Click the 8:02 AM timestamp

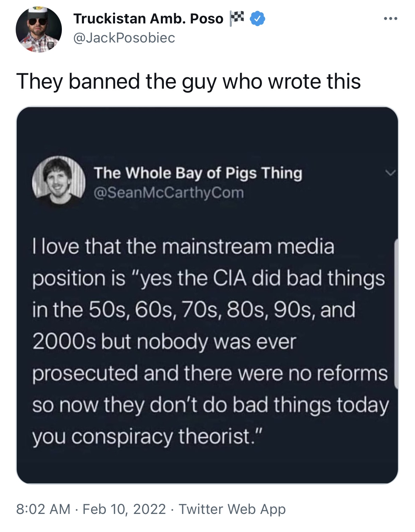tap(43, 509)
